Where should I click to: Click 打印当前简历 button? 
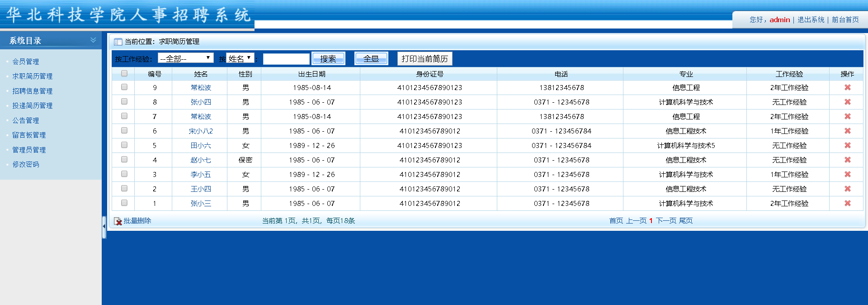(425, 59)
